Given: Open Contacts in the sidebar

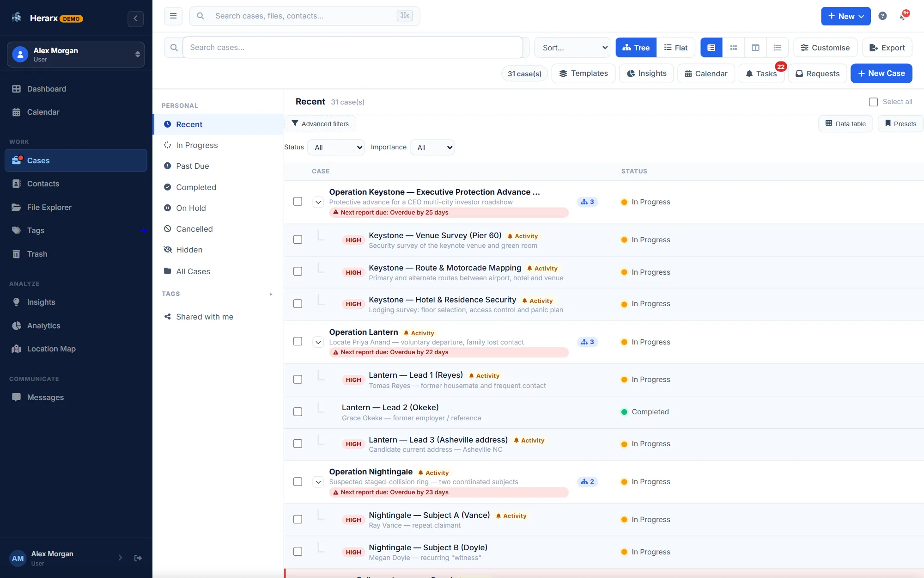Looking at the screenshot, I should pyautogui.click(x=76, y=184).
